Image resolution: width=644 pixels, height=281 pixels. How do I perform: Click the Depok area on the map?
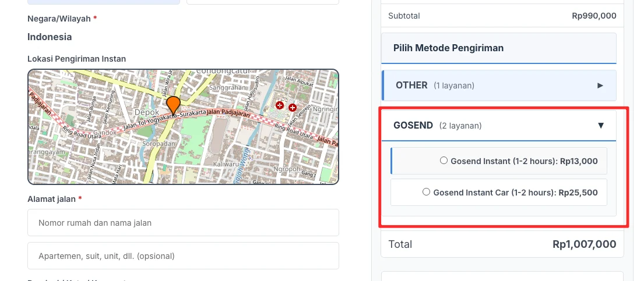[x=146, y=112]
